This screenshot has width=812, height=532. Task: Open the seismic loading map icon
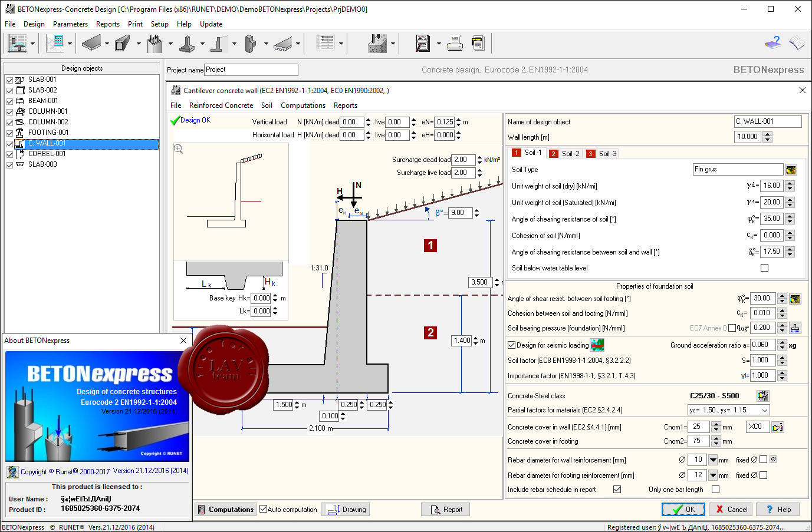[x=597, y=345]
